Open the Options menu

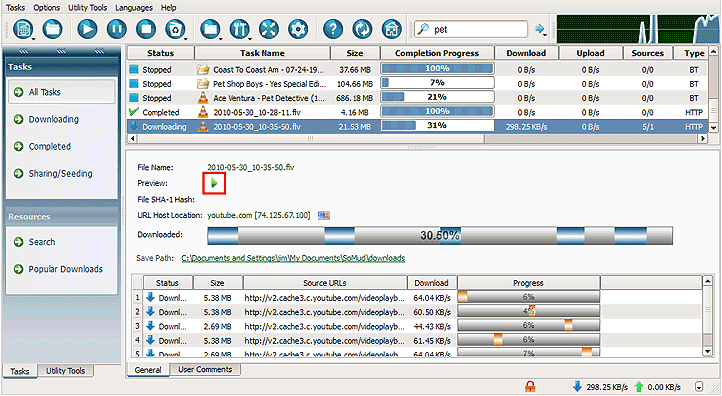click(47, 8)
